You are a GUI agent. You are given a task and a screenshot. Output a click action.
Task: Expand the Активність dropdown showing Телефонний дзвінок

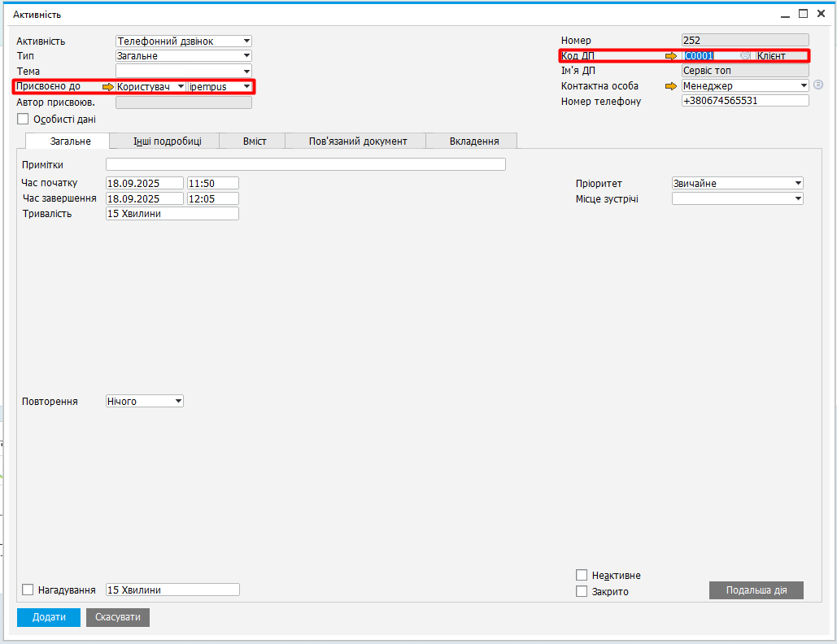tap(246, 41)
